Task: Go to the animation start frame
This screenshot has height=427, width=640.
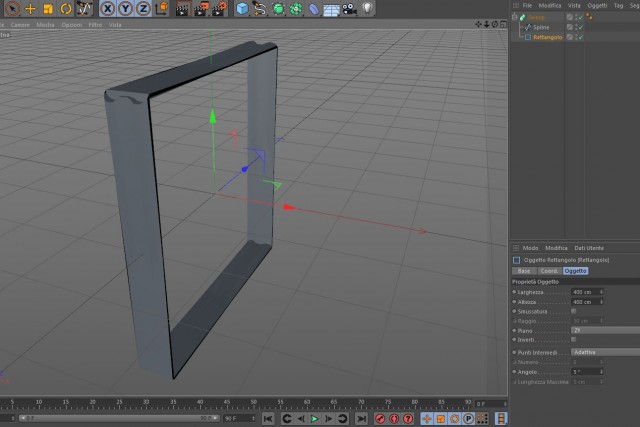Action: pos(268,419)
